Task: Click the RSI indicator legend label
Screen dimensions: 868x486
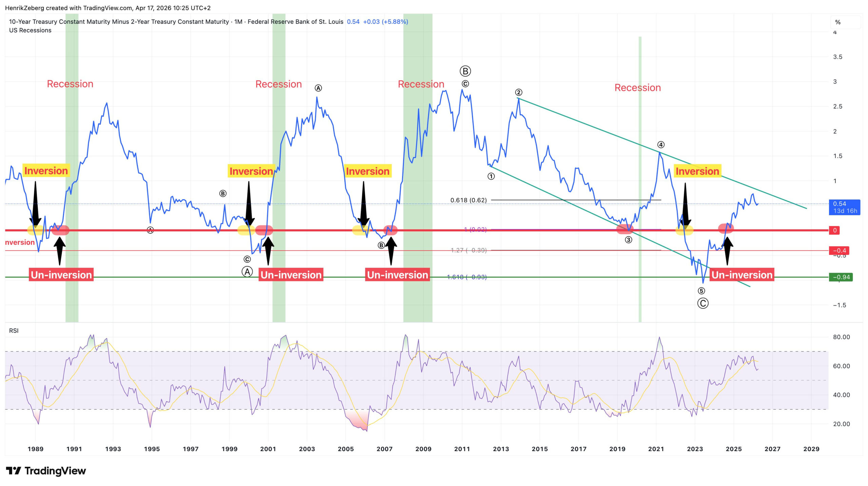Action: [x=14, y=331]
